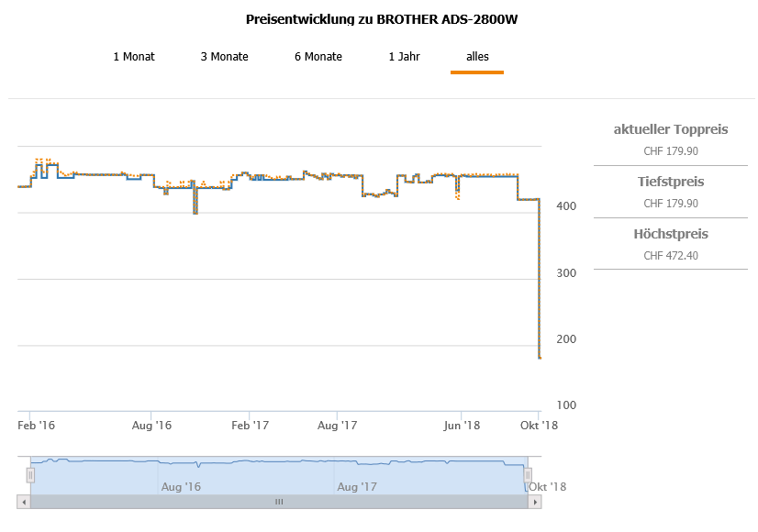758x532 pixels.
Task: Click the Jun '18 x-axis label
Action: tap(461, 426)
